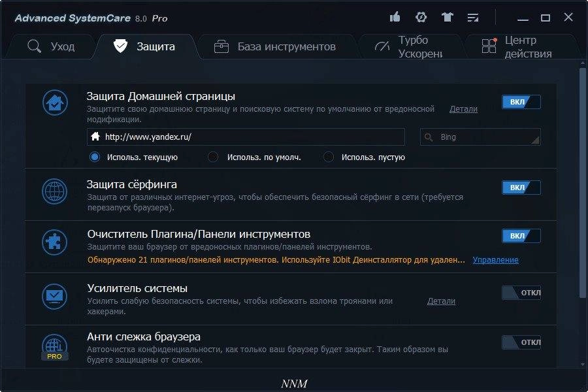Click the Усилитель системы heading

pos(137,289)
